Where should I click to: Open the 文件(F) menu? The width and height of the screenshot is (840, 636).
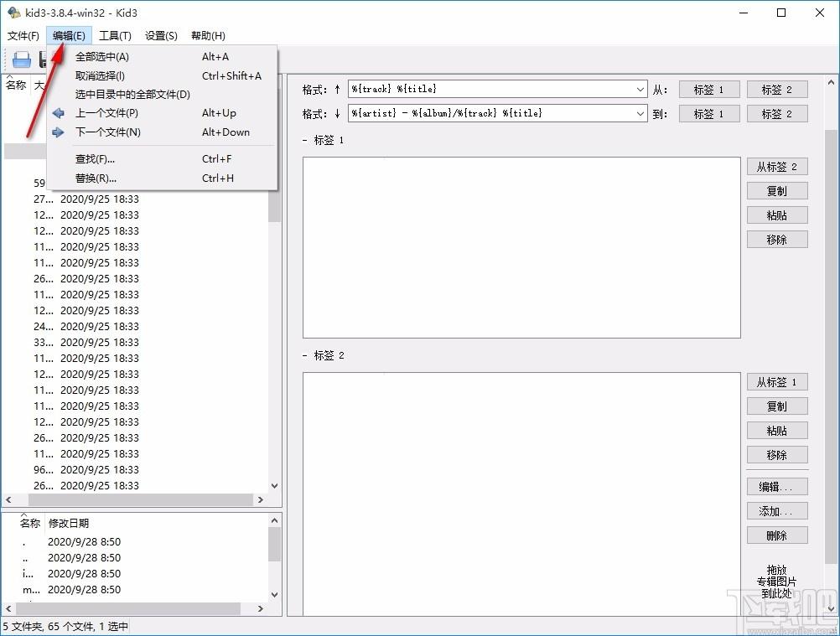pos(23,36)
